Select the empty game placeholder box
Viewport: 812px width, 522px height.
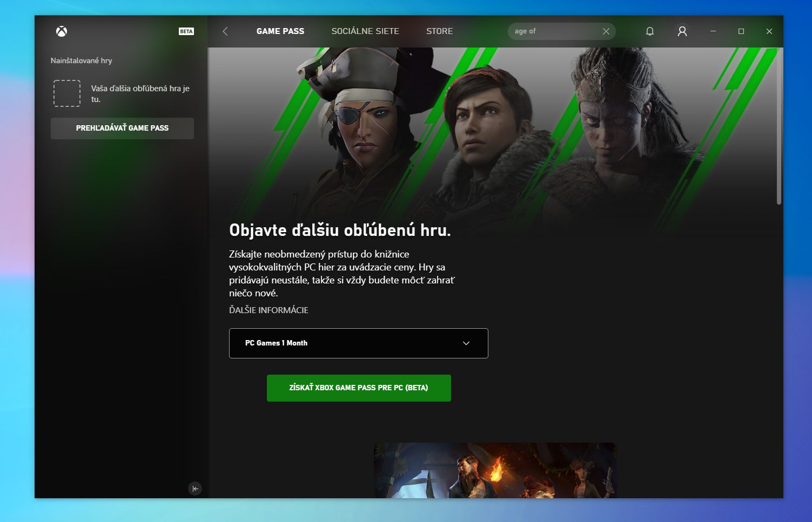67,93
